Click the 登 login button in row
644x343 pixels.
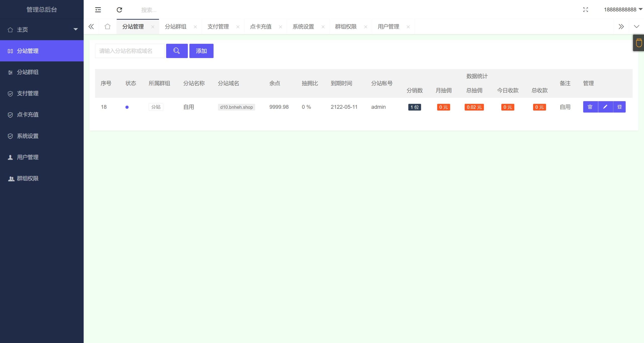click(619, 107)
